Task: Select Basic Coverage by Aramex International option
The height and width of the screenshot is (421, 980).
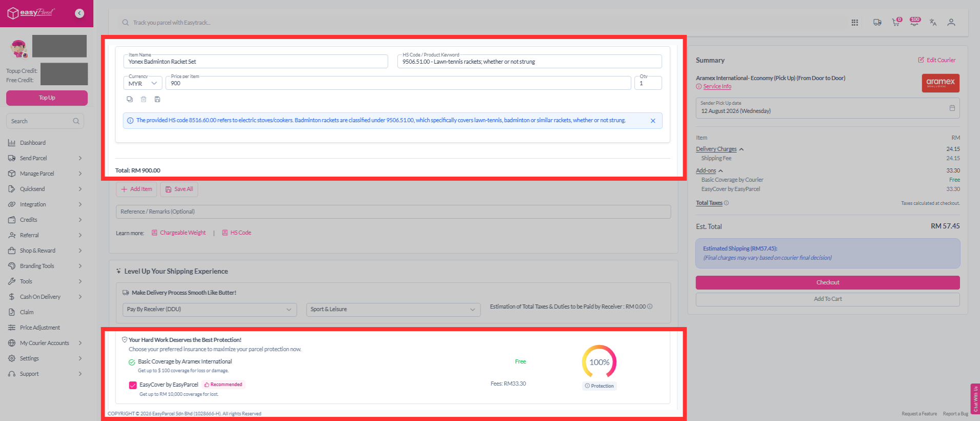Action: point(132,362)
